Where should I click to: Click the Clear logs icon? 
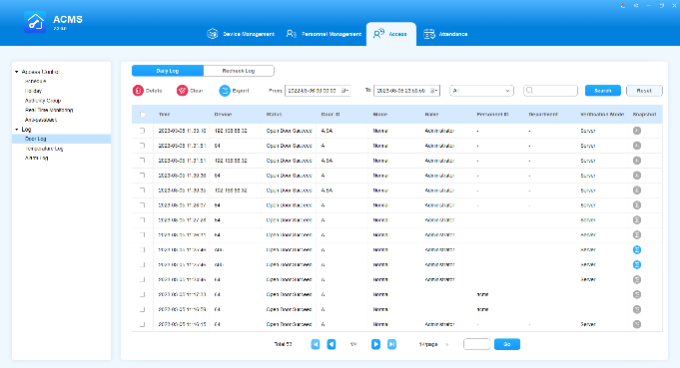click(x=182, y=91)
